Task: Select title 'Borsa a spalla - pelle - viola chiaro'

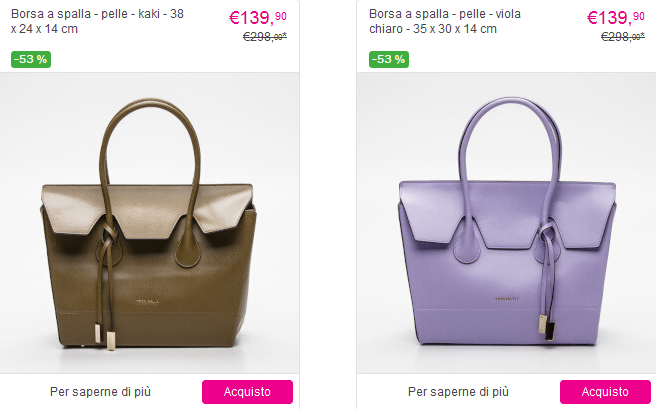Action: 445,21
